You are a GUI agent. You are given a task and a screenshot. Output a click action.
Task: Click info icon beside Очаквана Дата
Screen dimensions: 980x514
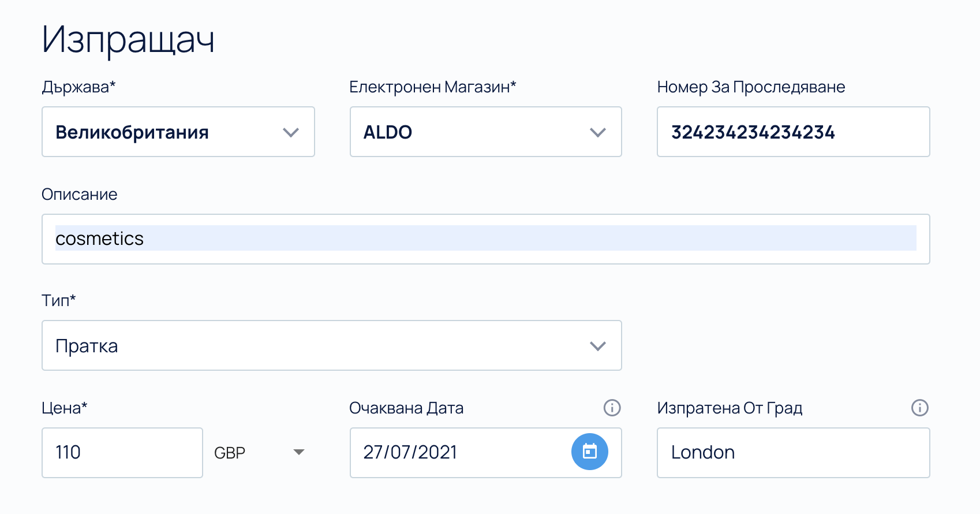(612, 408)
